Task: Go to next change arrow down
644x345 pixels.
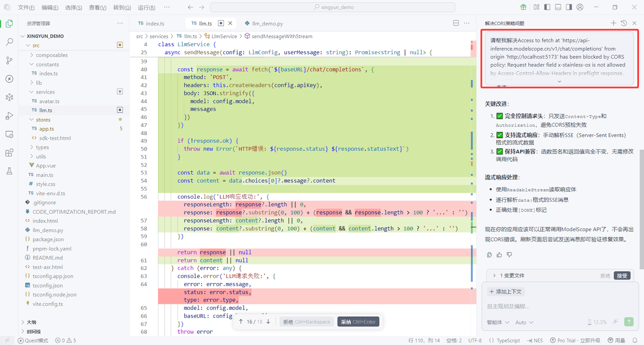Action: tap(268, 321)
